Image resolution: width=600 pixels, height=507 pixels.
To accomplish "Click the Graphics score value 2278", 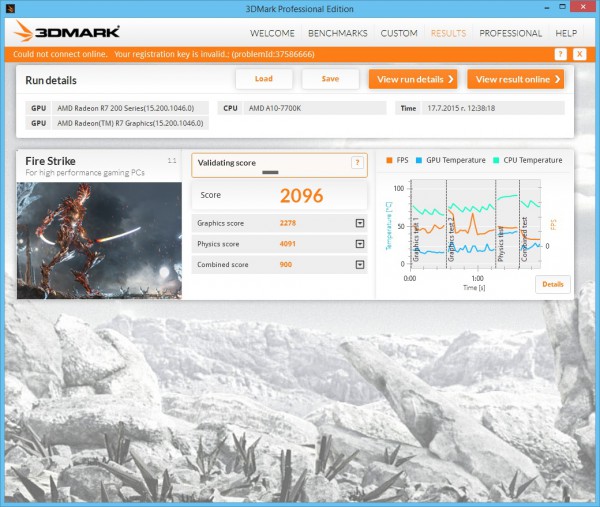I will point(288,223).
